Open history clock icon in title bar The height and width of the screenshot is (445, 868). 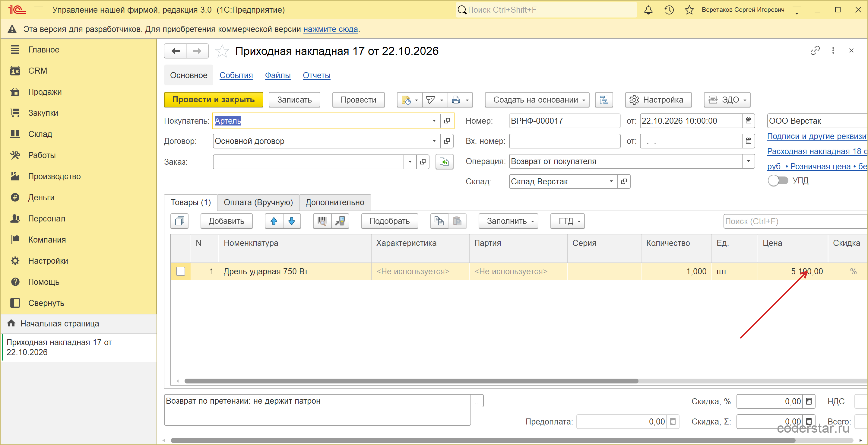coord(669,10)
